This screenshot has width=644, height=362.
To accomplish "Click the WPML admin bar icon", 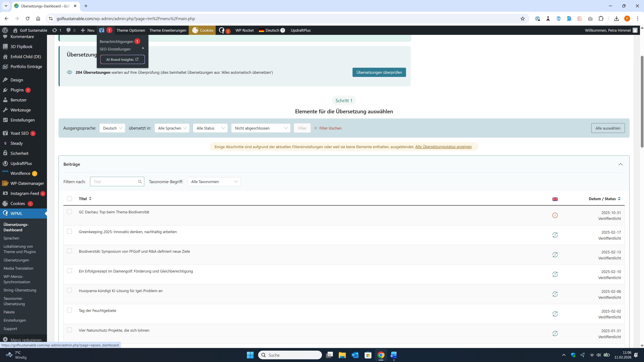I will pyautogui.click(x=222, y=30).
